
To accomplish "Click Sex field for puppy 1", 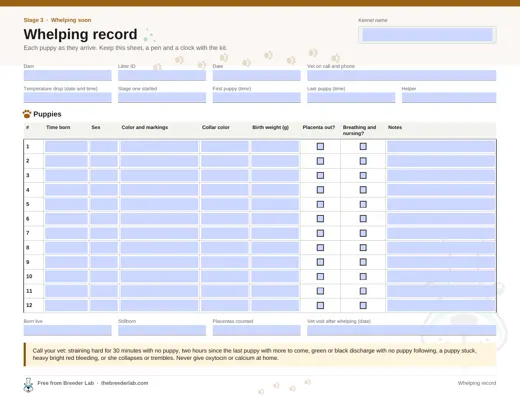I will tap(104, 146).
